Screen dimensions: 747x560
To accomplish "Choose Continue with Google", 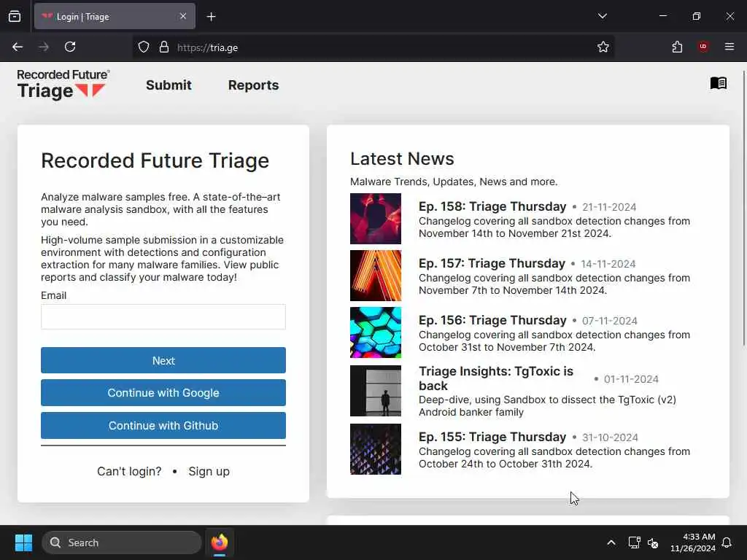I will [x=163, y=393].
